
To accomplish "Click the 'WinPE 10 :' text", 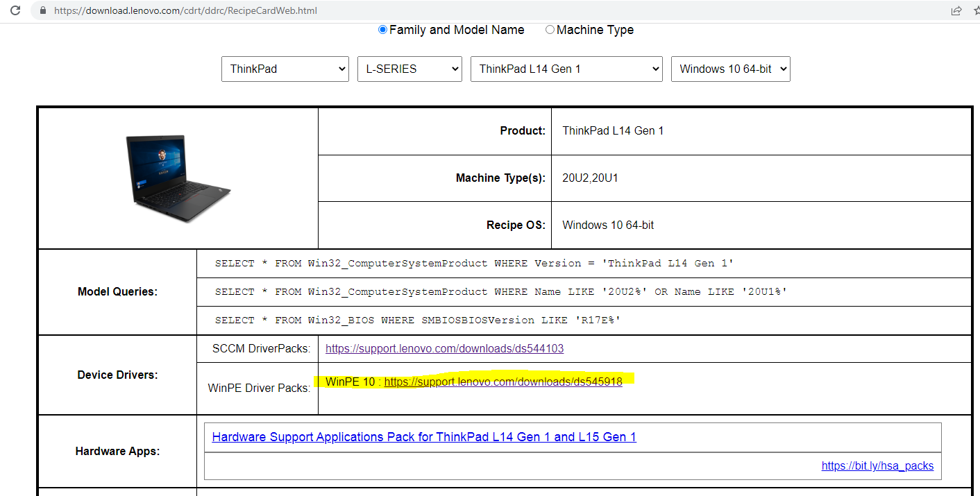I will tap(353, 382).
